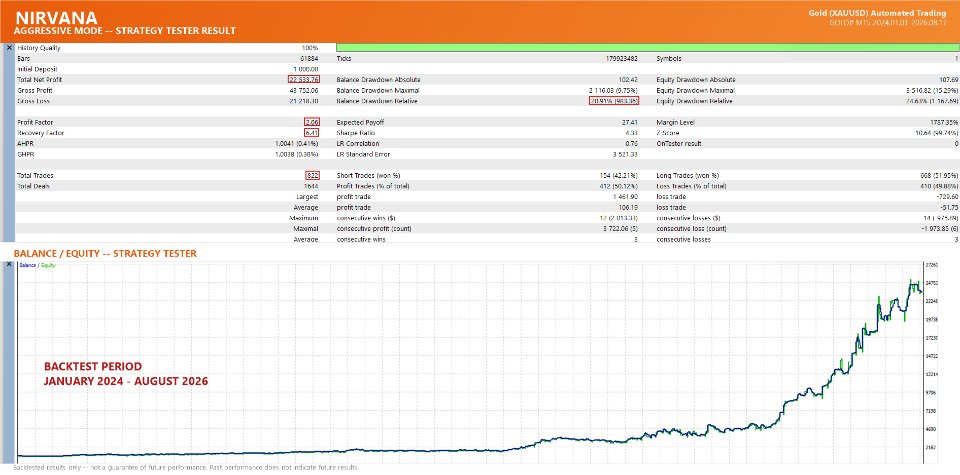Click the average profit trade value 106.19
Viewport: 960px width, 475px height.
(x=629, y=208)
